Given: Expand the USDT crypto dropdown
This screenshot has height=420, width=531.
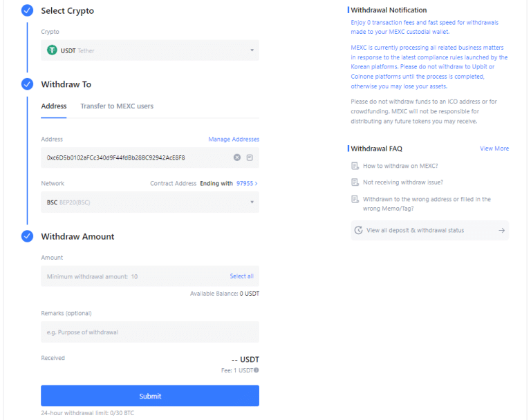Looking at the screenshot, I should point(150,50).
